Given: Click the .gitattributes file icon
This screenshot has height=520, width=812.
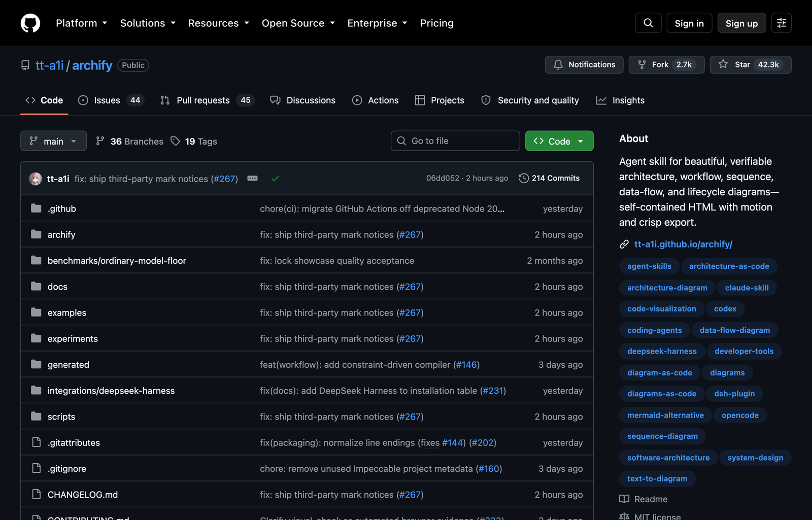Looking at the screenshot, I should click(36, 442).
